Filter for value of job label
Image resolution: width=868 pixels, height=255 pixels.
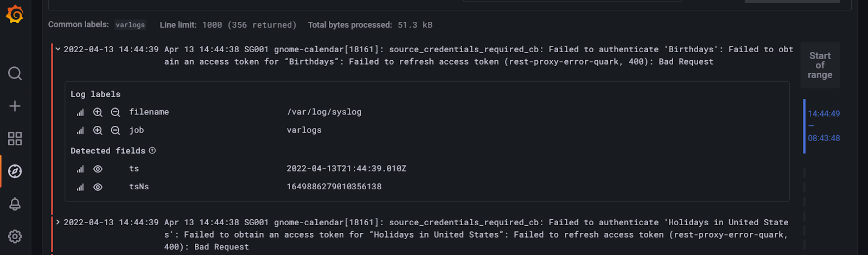pyautogui.click(x=98, y=130)
